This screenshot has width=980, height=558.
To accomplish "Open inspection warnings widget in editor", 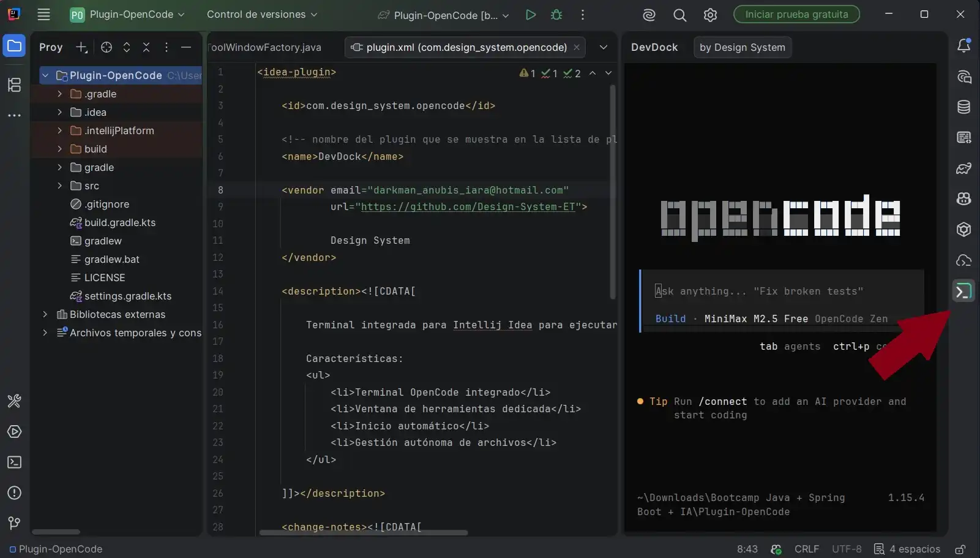I will (x=550, y=74).
